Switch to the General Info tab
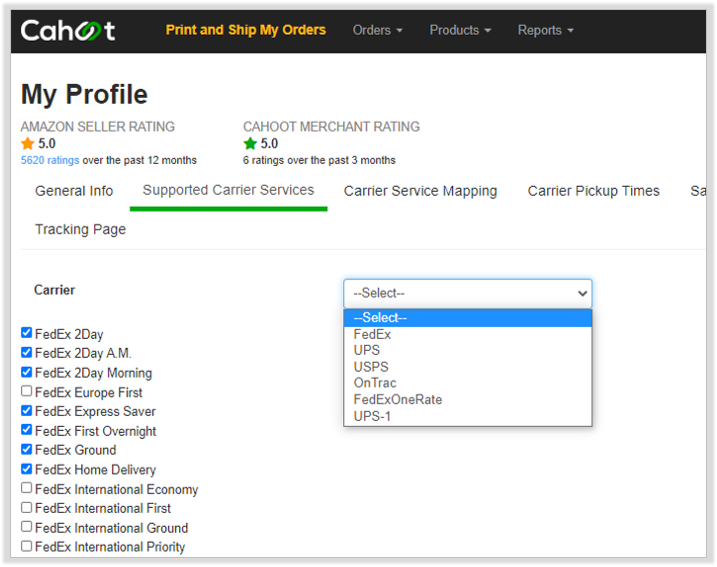Viewport: 717px width, 567px height. click(74, 191)
